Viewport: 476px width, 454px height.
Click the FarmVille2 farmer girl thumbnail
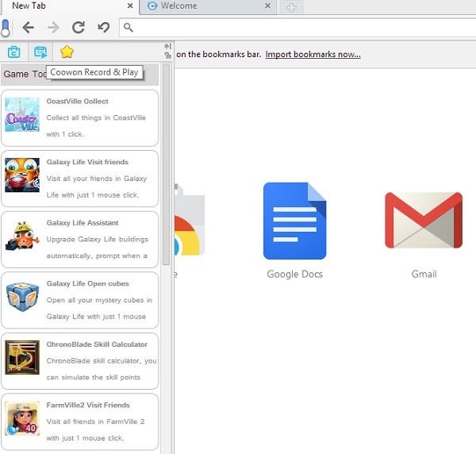click(22, 418)
